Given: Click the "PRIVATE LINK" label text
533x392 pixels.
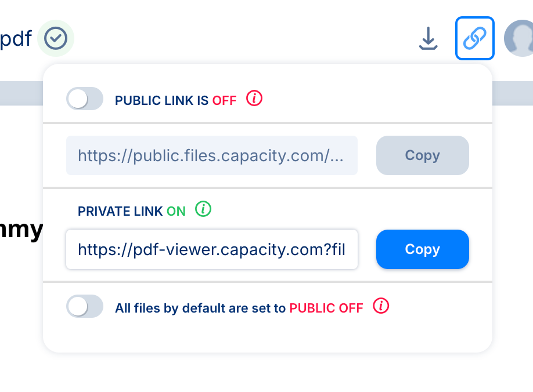Looking at the screenshot, I should (120, 212).
